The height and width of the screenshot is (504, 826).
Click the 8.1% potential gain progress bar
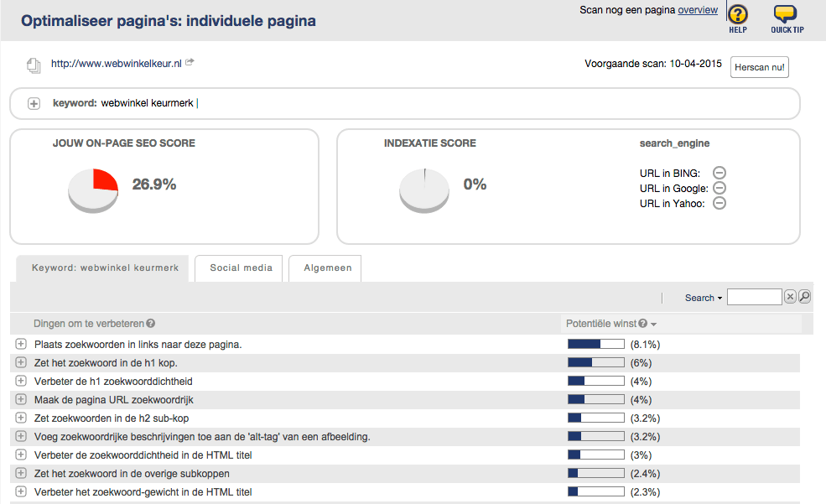click(x=595, y=344)
